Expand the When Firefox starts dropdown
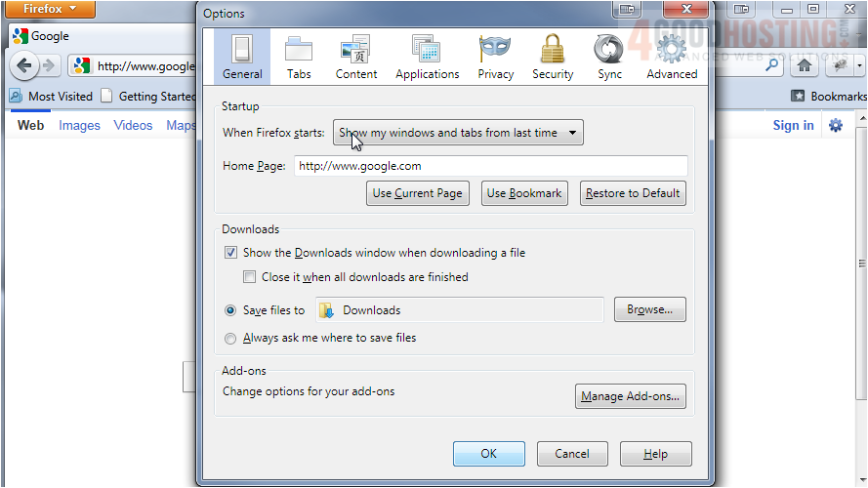 (458, 133)
